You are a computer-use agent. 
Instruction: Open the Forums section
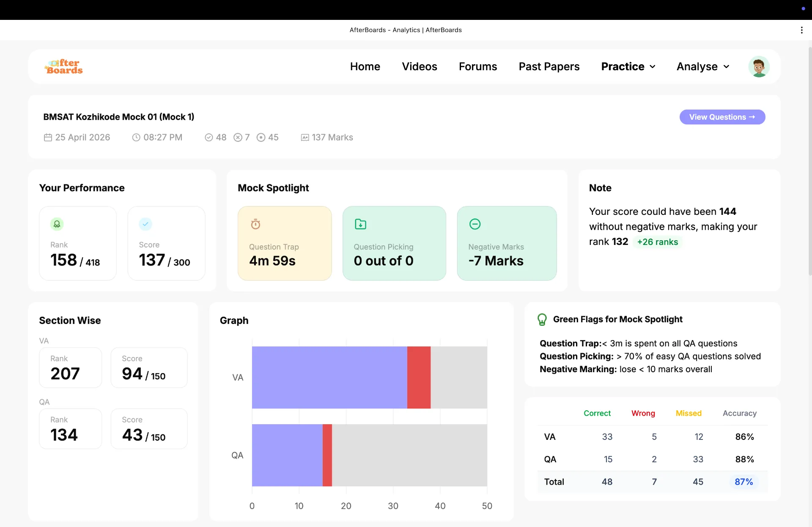click(478, 66)
